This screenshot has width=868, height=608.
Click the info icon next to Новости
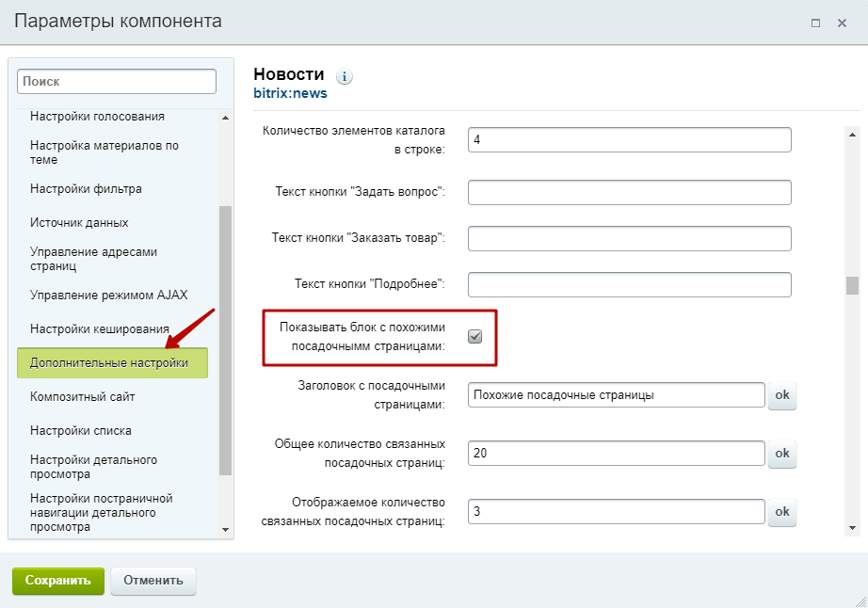tap(345, 76)
